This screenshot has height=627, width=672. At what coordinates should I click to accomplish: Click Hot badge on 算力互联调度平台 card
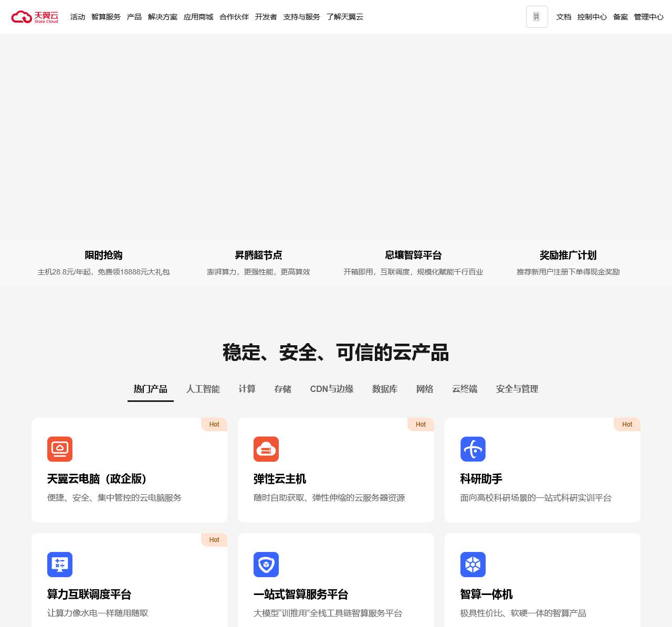point(214,540)
